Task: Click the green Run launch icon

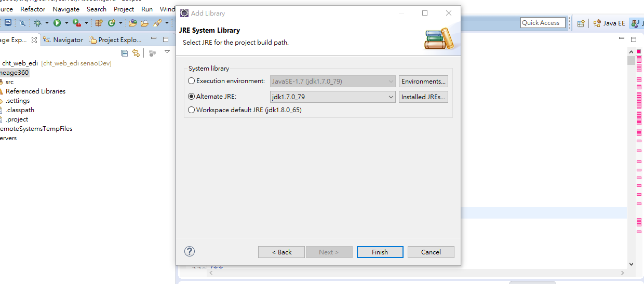Action: pyautogui.click(x=57, y=23)
